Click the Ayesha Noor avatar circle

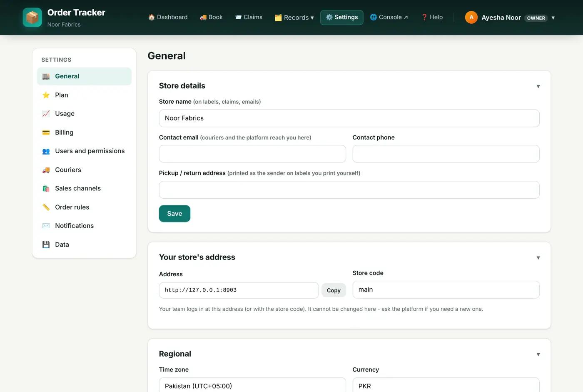(x=471, y=17)
